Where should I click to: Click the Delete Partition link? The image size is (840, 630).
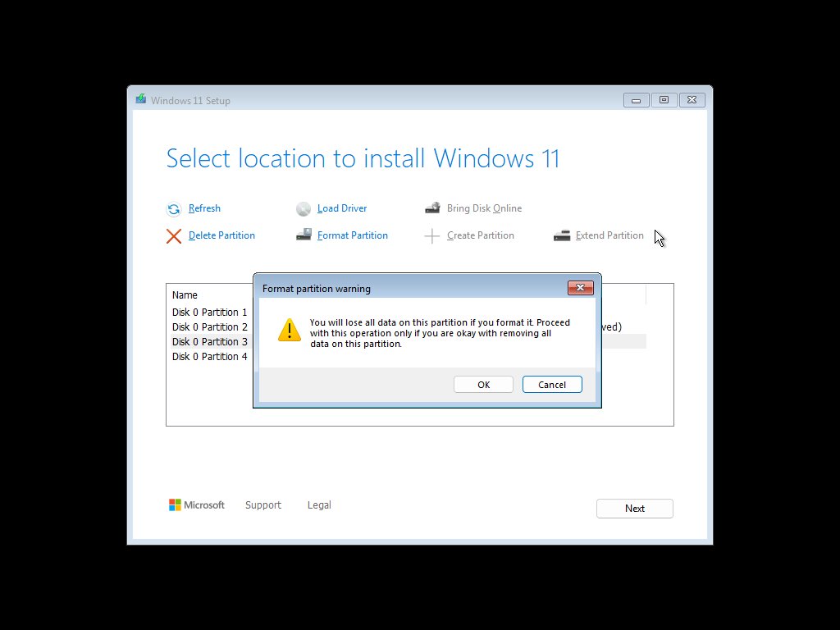pyautogui.click(x=221, y=235)
